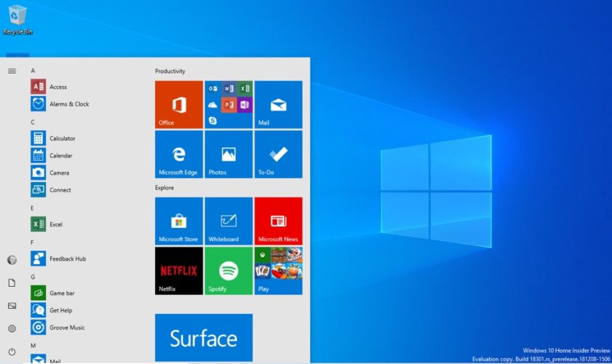Open the Recycle Bin desktop icon
The width and height of the screenshot is (612, 364).
pos(17,20)
